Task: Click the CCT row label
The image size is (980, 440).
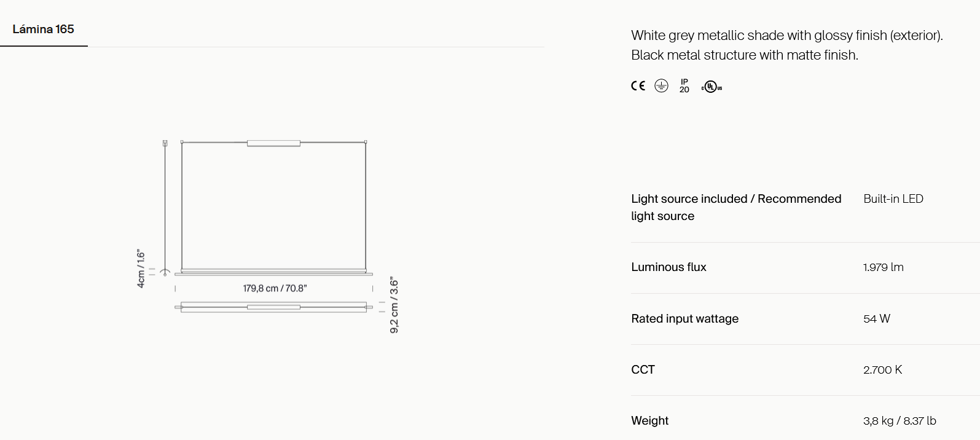Action: point(643,370)
